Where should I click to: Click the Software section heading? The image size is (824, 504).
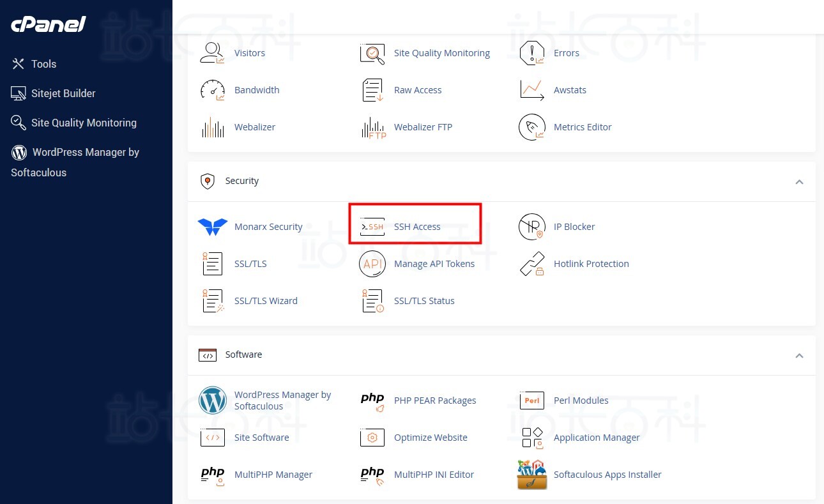click(x=243, y=355)
